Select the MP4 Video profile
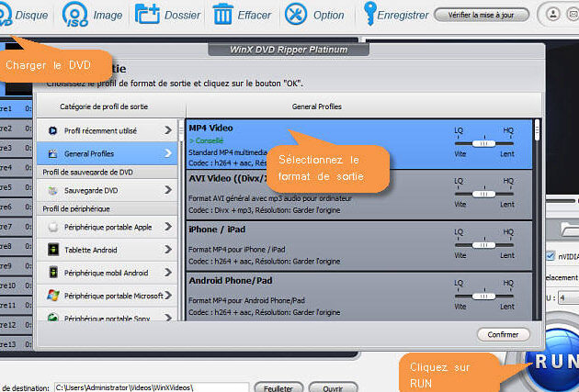Image resolution: width=579 pixels, height=392 pixels. click(359, 144)
